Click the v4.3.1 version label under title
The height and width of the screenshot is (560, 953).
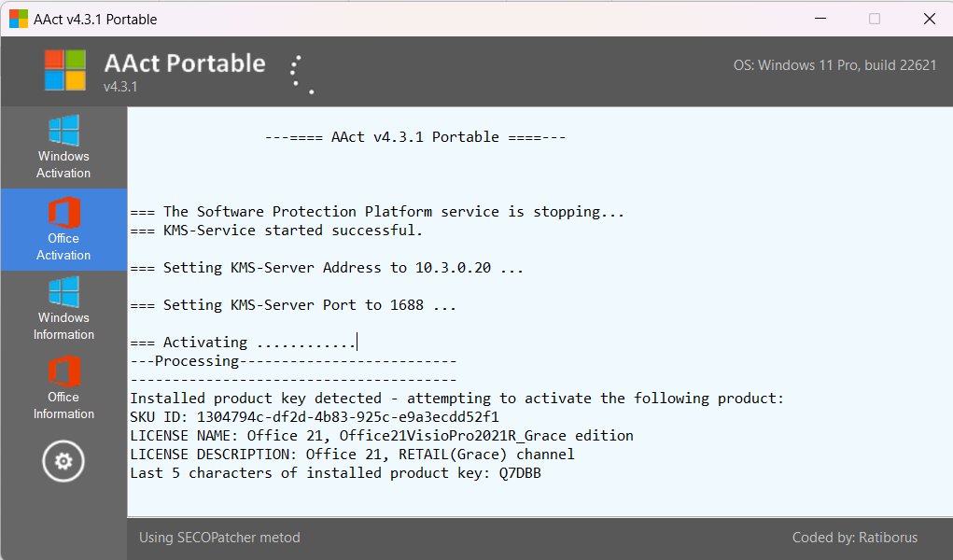[120, 87]
